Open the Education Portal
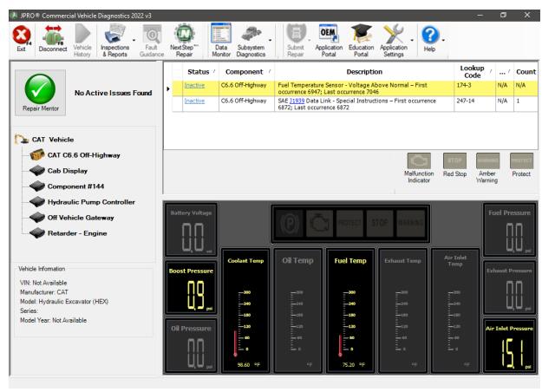The height and width of the screenshot is (392, 542). tap(362, 41)
